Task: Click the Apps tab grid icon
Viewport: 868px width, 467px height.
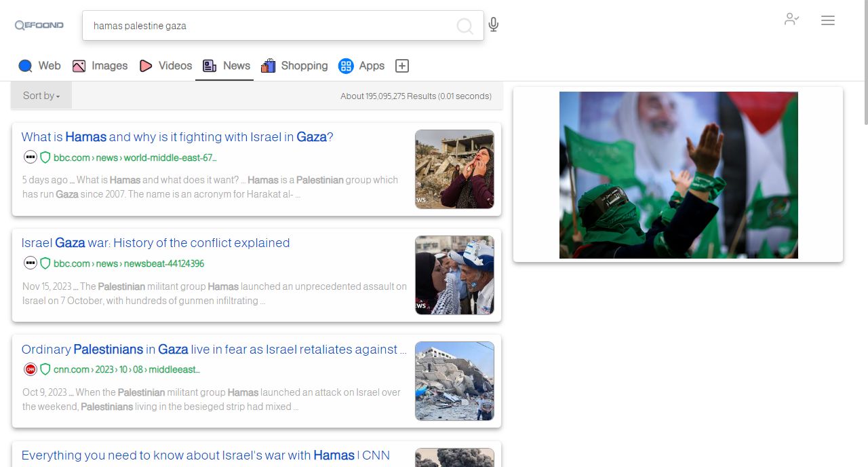Action: point(346,66)
